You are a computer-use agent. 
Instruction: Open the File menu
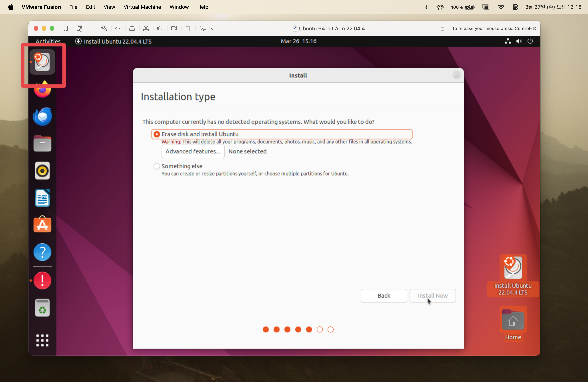(x=73, y=7)
